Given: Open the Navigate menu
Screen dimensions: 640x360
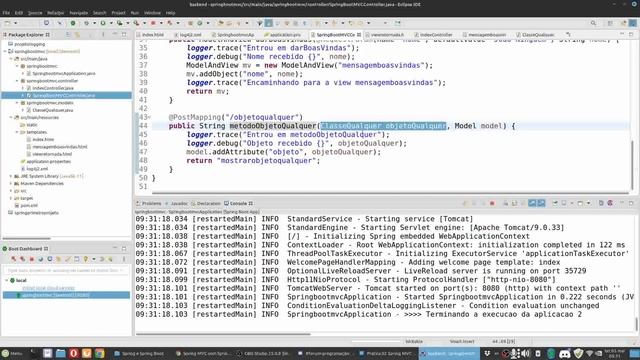Looking at the screenshot, I should pyautogui.click(x=78, y=13).
